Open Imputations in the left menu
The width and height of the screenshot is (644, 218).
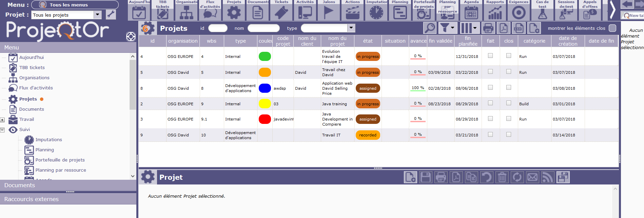(48, 139)
